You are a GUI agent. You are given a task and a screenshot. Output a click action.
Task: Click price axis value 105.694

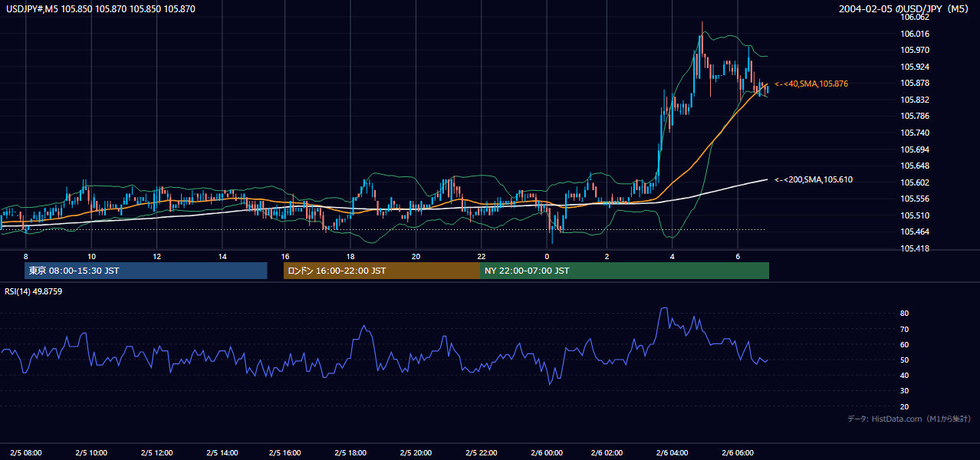916,149
